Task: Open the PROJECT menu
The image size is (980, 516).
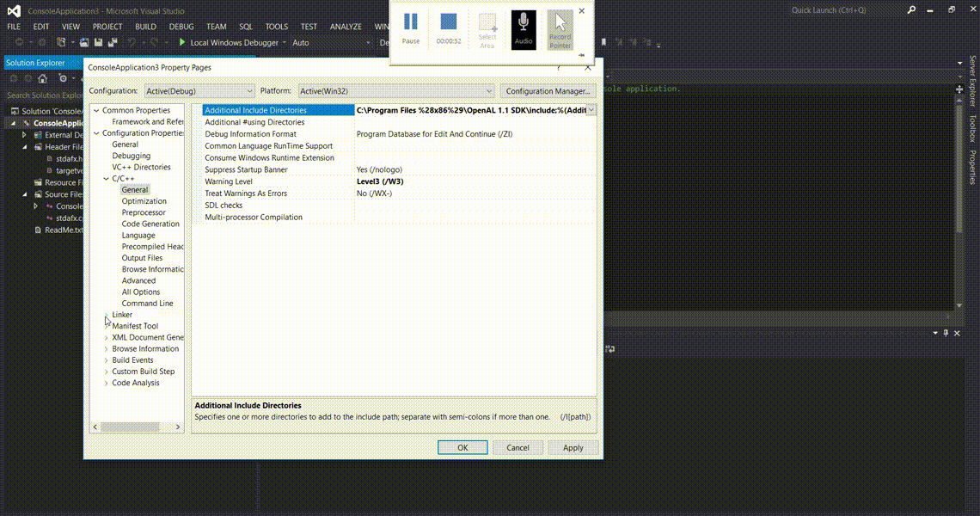Action: click(x=107, y=27)
